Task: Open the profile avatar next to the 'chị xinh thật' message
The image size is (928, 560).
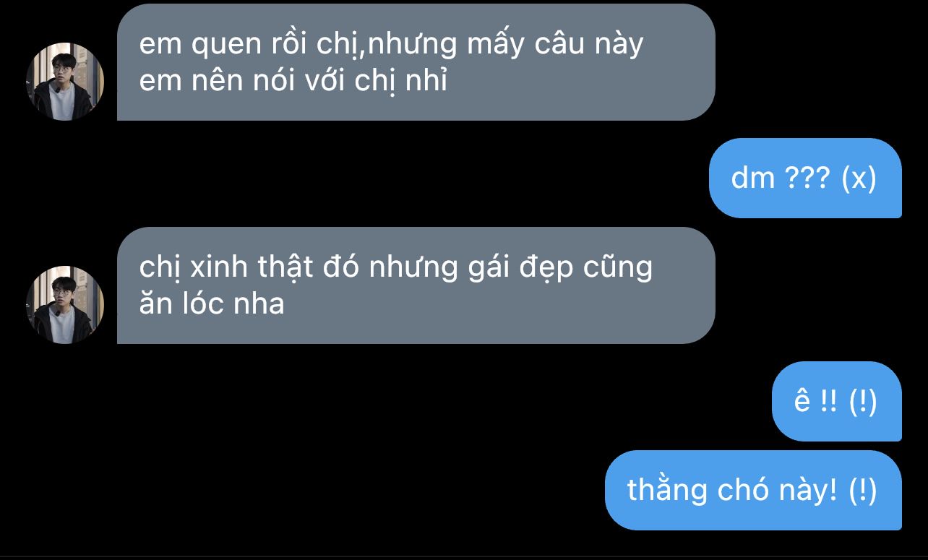Action: pos(66,304)
